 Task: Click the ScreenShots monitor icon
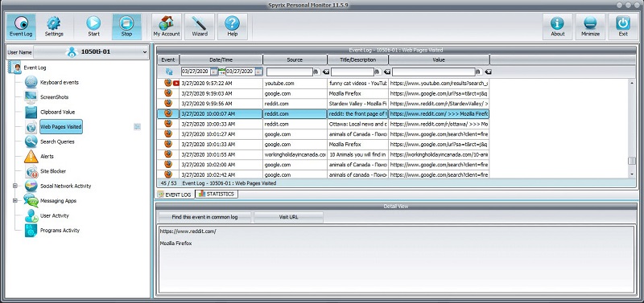(x=31, y=97)
